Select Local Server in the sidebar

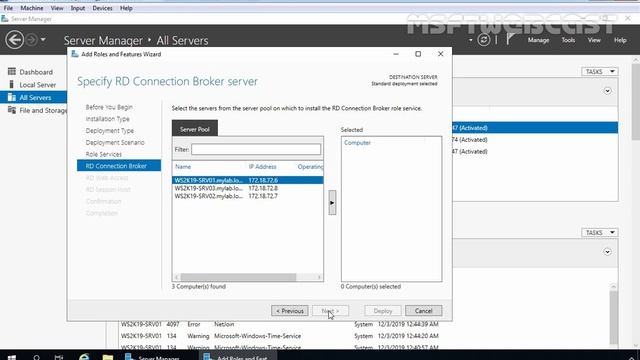(x=38, y=85)
